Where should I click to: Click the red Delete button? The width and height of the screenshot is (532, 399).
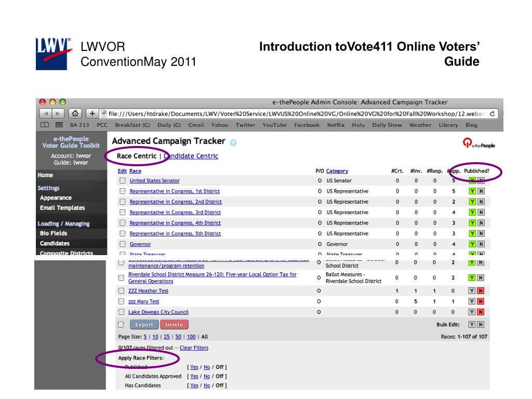pos(174,325)
